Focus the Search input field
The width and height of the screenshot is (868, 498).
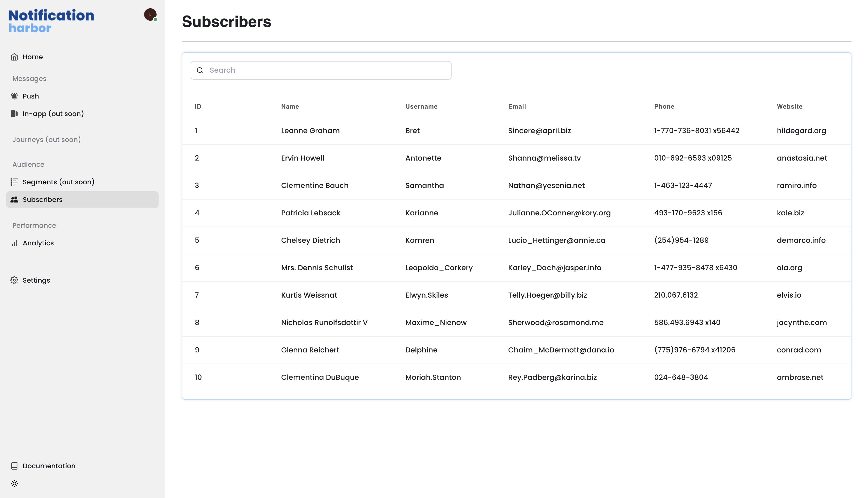tap(321, 70)
